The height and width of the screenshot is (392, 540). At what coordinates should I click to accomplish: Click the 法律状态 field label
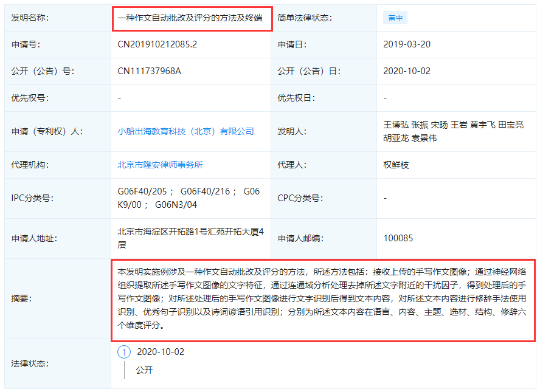pos(30,363)
